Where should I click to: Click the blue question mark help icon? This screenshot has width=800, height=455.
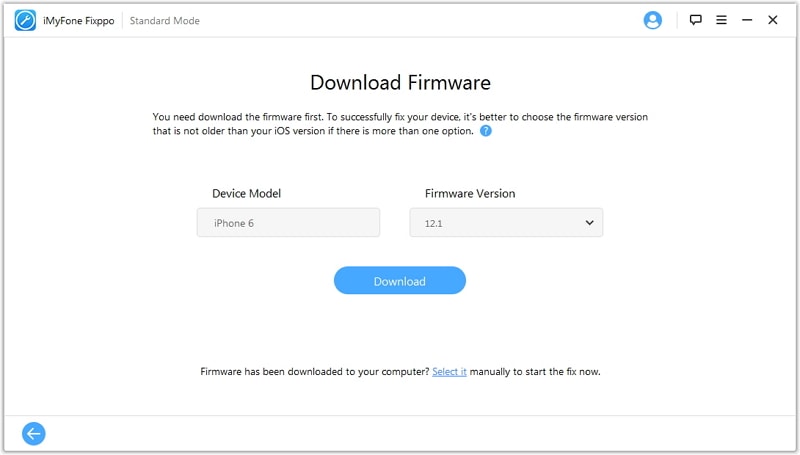click(486, 131)
